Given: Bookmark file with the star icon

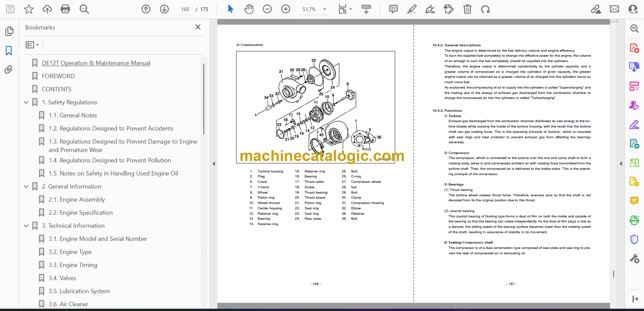Looking at the screenshot, I should point(29,9).
